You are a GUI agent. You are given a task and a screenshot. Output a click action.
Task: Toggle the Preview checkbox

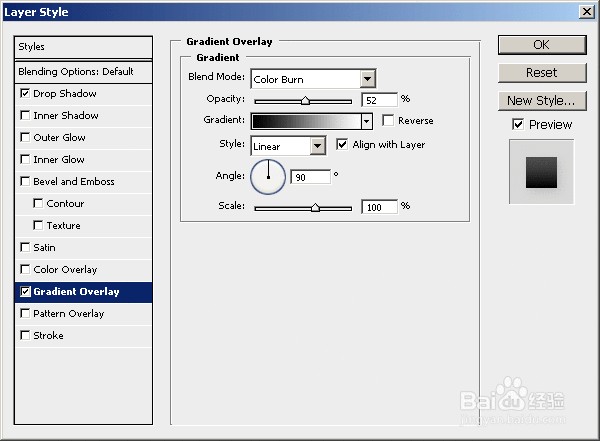pos(518,124)
